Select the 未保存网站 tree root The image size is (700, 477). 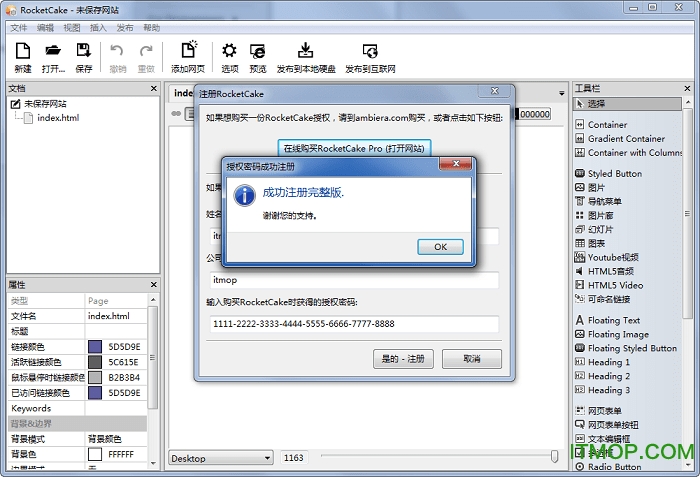pos(45,104)
